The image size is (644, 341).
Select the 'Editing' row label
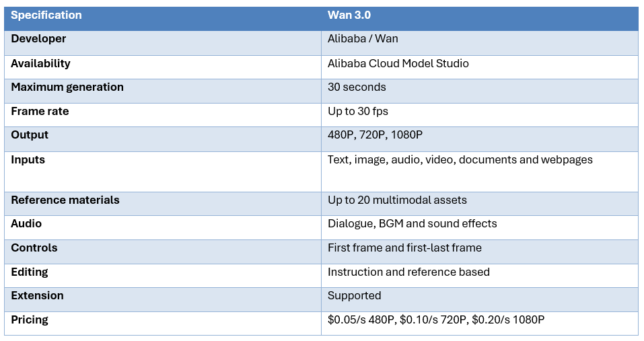[x=30, y=272]
